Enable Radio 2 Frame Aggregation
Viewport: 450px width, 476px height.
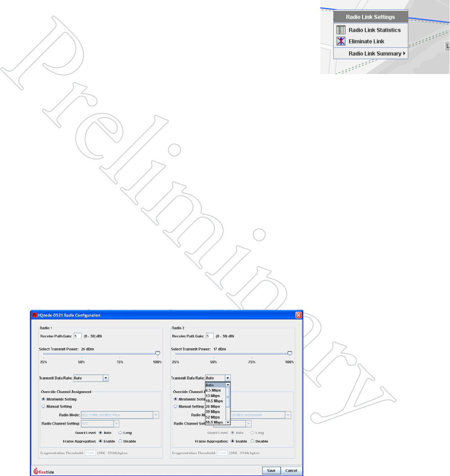click(232, 441)
